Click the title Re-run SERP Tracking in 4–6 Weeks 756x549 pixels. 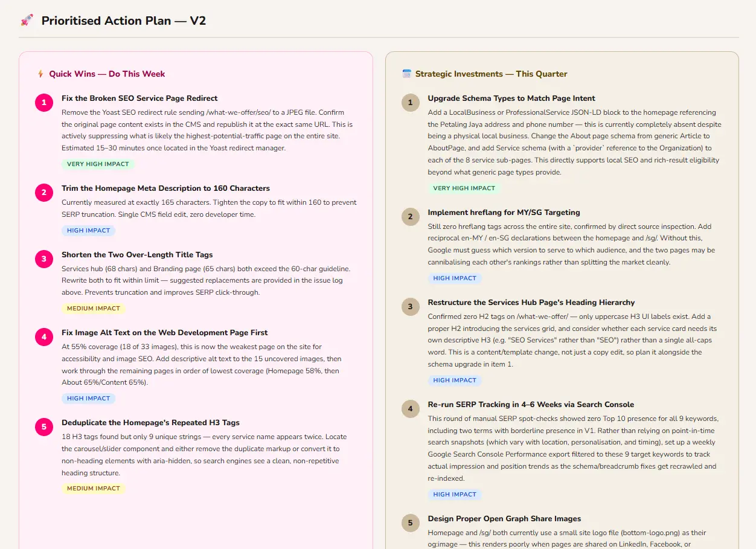pyautogui.click(x=531, y=404)
